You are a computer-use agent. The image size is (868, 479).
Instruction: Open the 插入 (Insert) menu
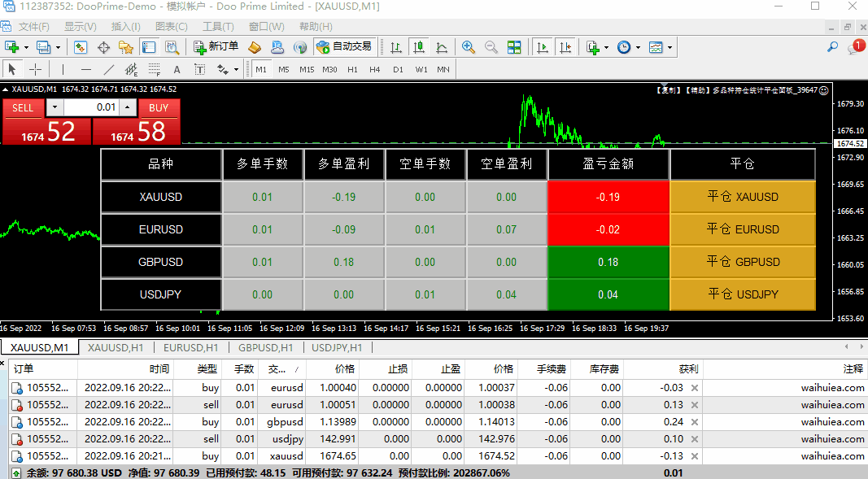point(125,27)
